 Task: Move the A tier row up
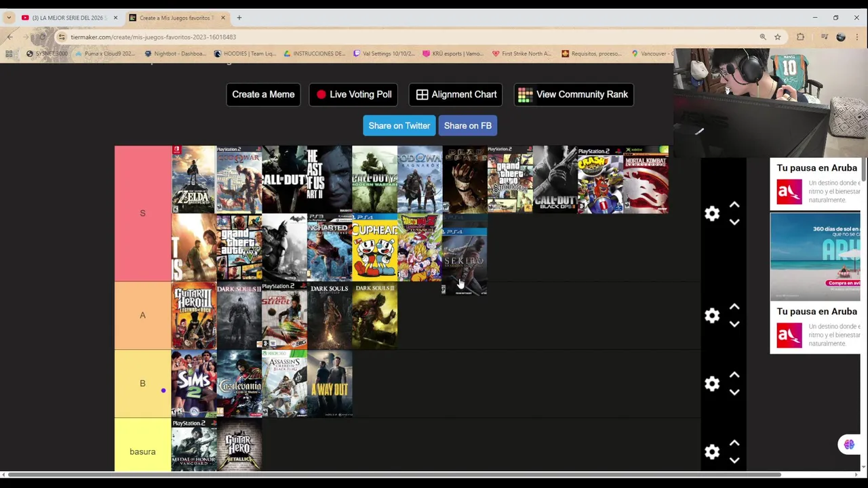point(734,307)
